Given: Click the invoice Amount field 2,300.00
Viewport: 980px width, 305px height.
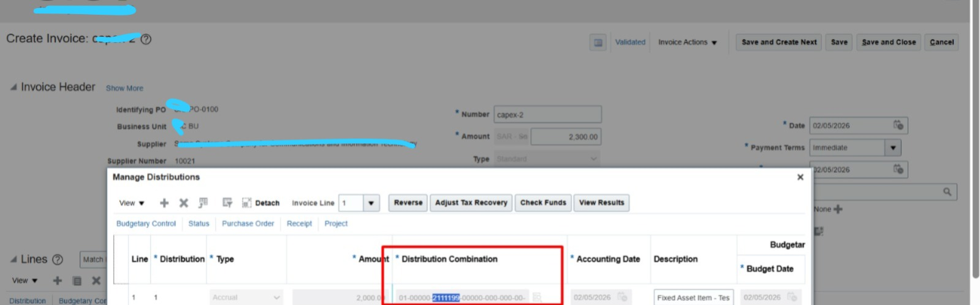Looking at the screenshot, I should click(566, 137).
